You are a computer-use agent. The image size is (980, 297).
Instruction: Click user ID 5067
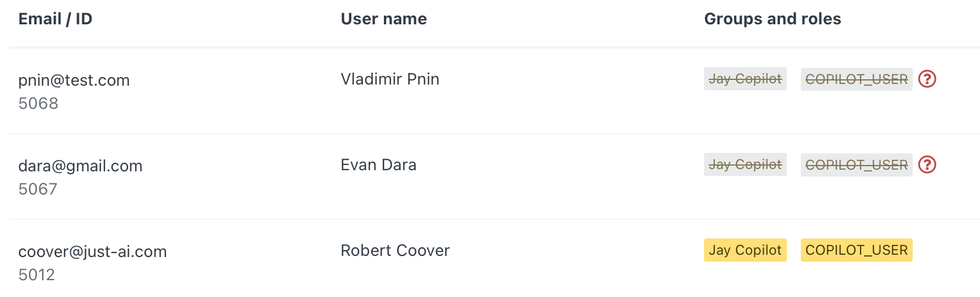[x=38, y=189]
